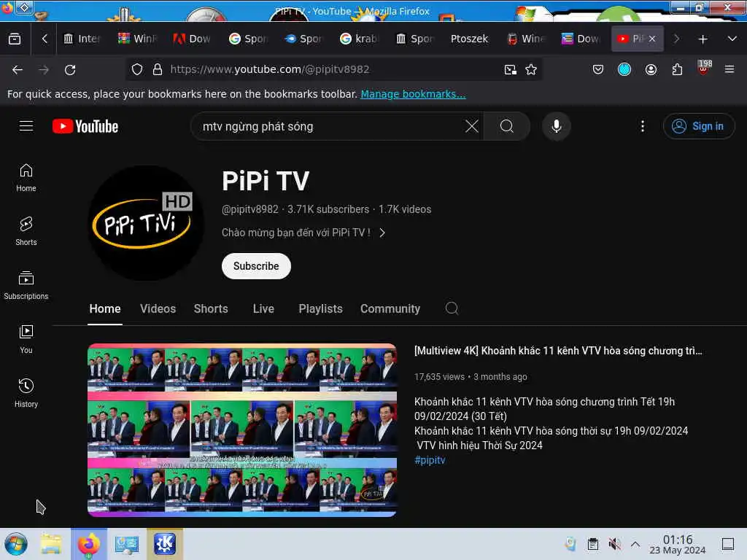
Task: Open the blue circle extension icon
Action: tap(624, 69)
